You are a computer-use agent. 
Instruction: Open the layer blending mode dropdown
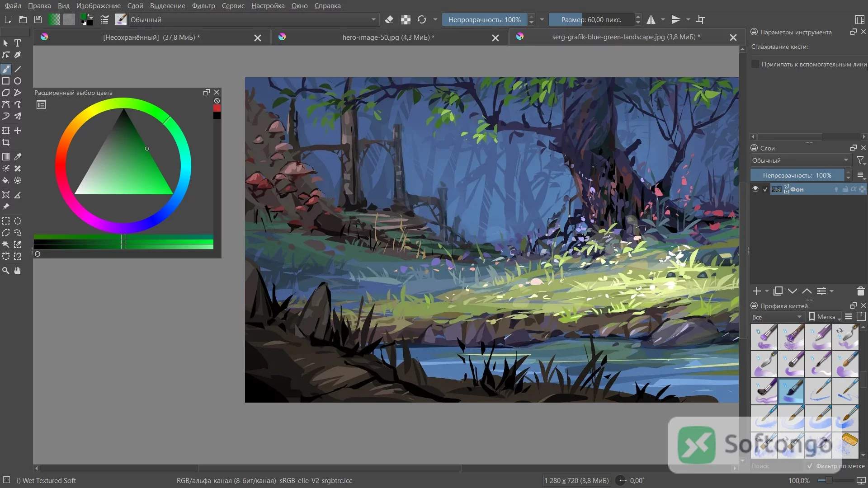point(801,160)
